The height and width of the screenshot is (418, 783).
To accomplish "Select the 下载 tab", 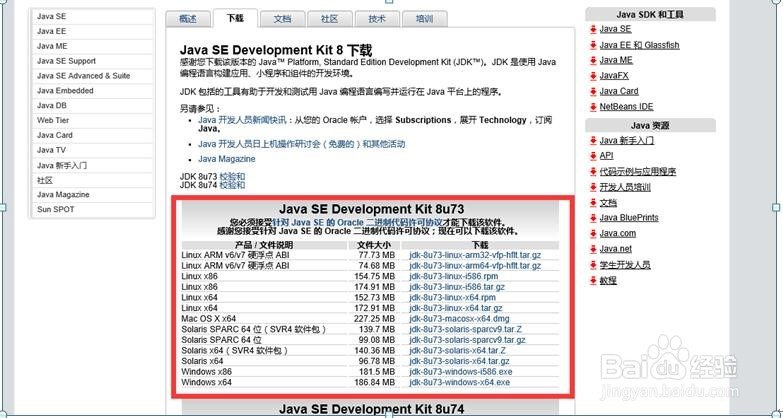I will pyautogui.click(x=235, y=18).
